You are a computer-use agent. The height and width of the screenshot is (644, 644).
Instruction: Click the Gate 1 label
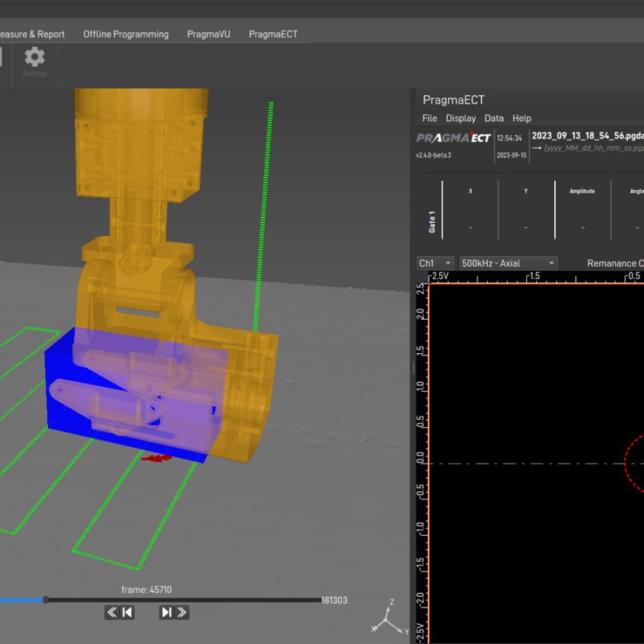432,221
